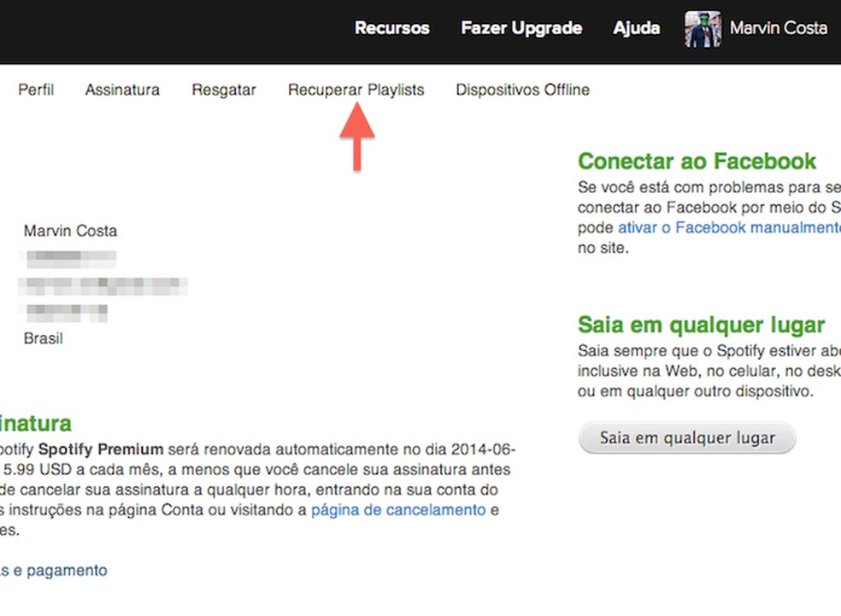Screen dimensions: 841x616
Task: Switch to the Perfil tab
Action: [x=36, y=90]
